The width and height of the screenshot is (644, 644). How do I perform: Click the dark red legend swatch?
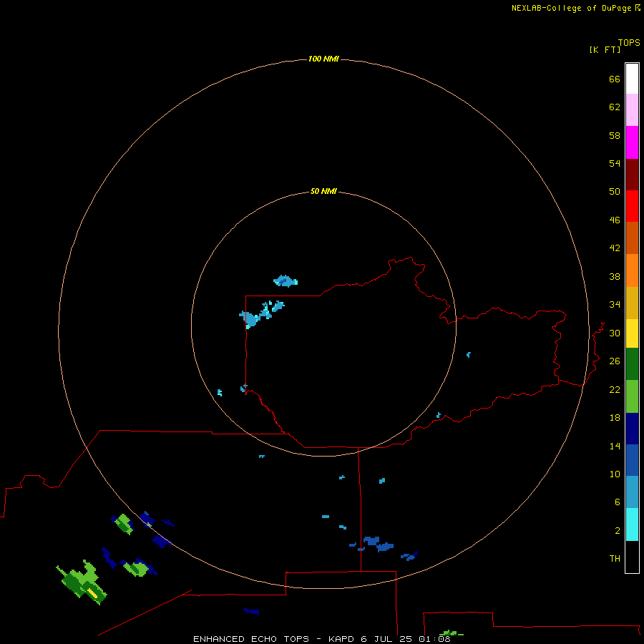coord(632,174)
